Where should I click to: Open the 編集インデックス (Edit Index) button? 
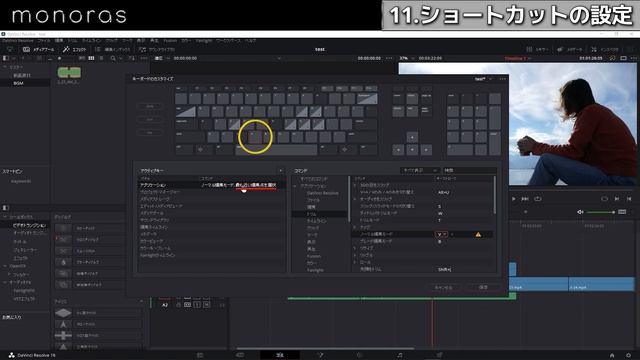point(113,49)
